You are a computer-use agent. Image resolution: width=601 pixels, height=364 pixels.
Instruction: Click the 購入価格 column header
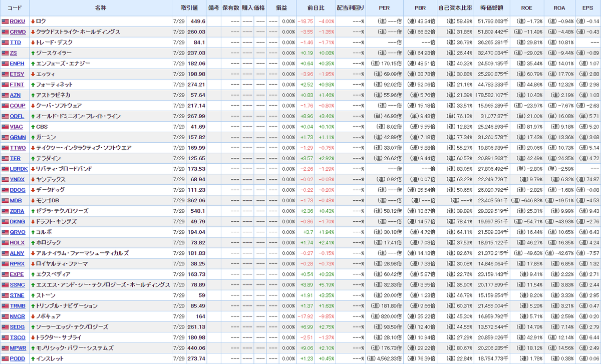[254, 8]
